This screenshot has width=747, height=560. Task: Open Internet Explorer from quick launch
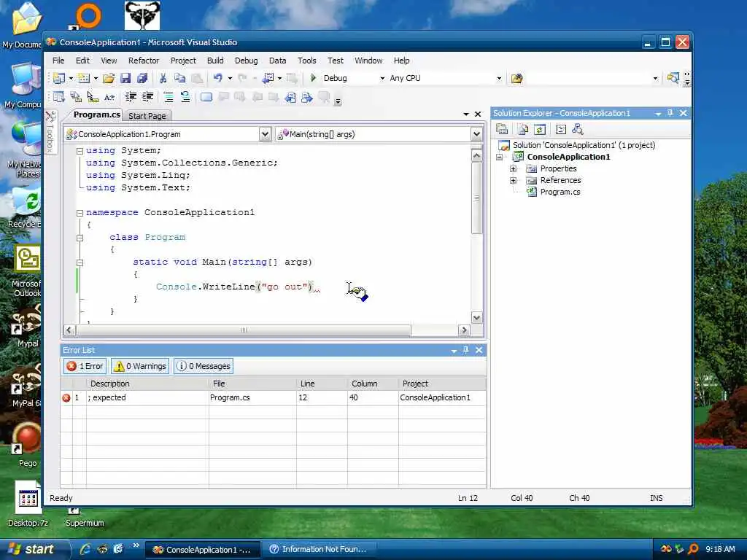tap(85, 549)
